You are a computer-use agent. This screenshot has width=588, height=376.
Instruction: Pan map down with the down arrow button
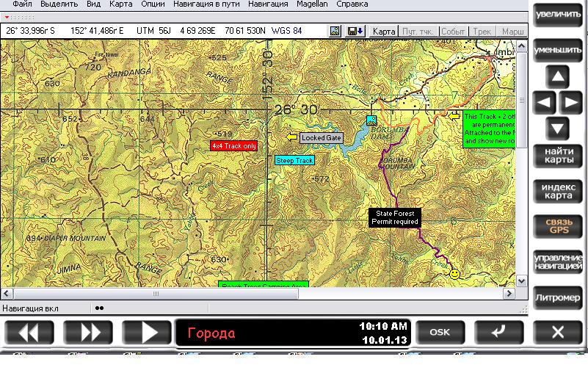pyautogui.click(x=558, y=129)
